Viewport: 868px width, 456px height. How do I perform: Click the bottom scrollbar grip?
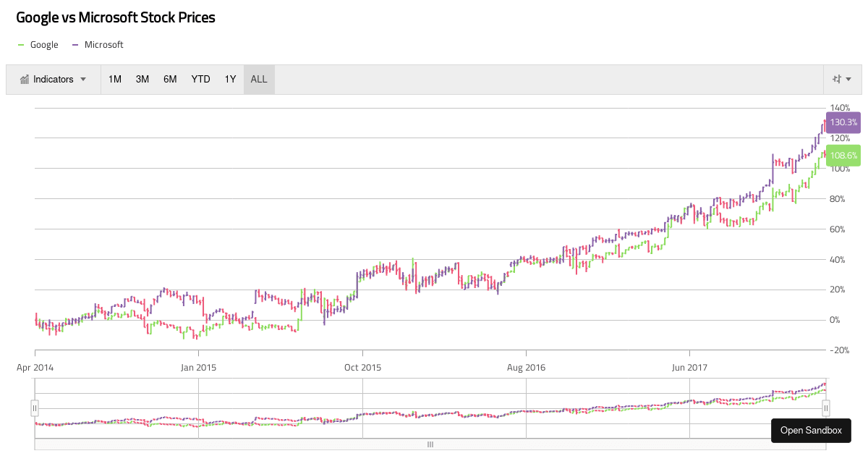430,444
